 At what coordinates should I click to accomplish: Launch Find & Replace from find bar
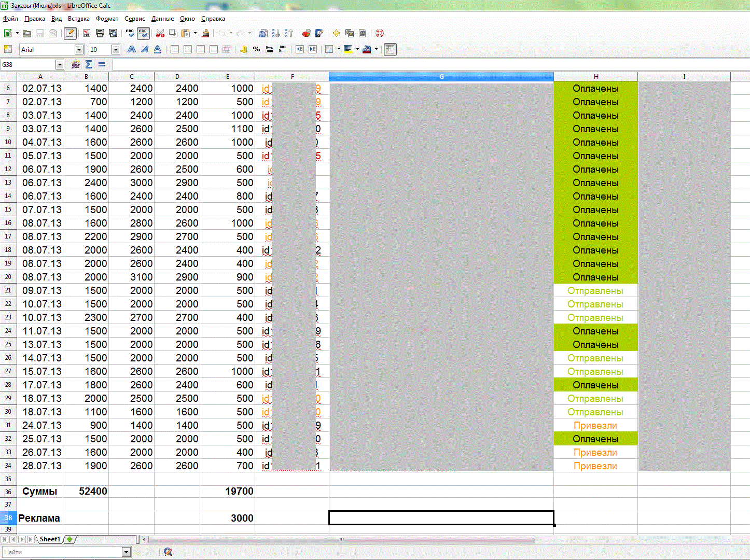coord(168,552)
